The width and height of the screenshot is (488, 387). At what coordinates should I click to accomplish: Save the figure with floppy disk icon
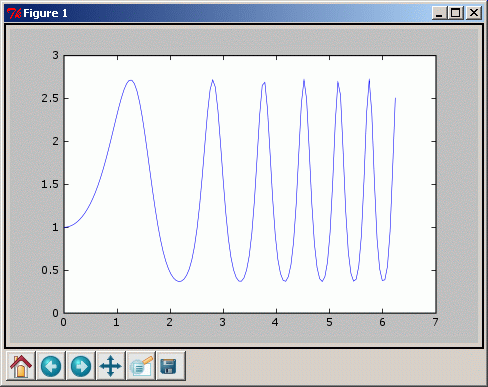tap(171, 366)
